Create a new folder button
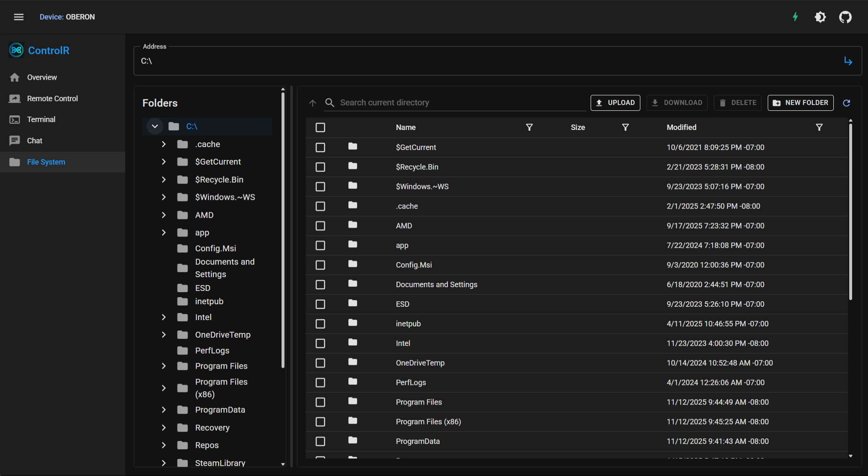 click(800, 103)
